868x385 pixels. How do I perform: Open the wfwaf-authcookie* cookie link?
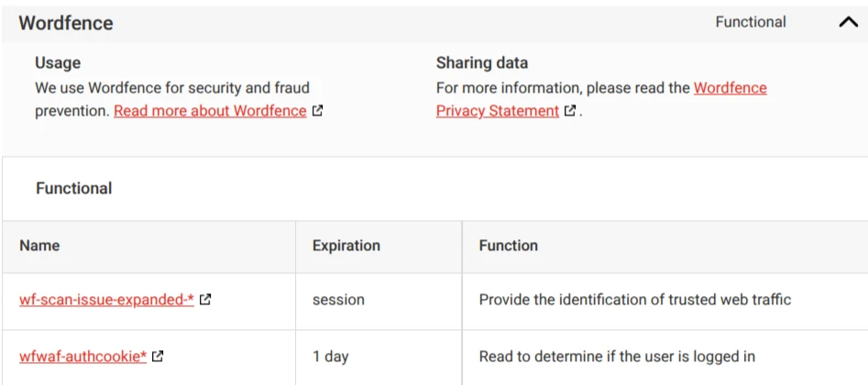[83, 357]
